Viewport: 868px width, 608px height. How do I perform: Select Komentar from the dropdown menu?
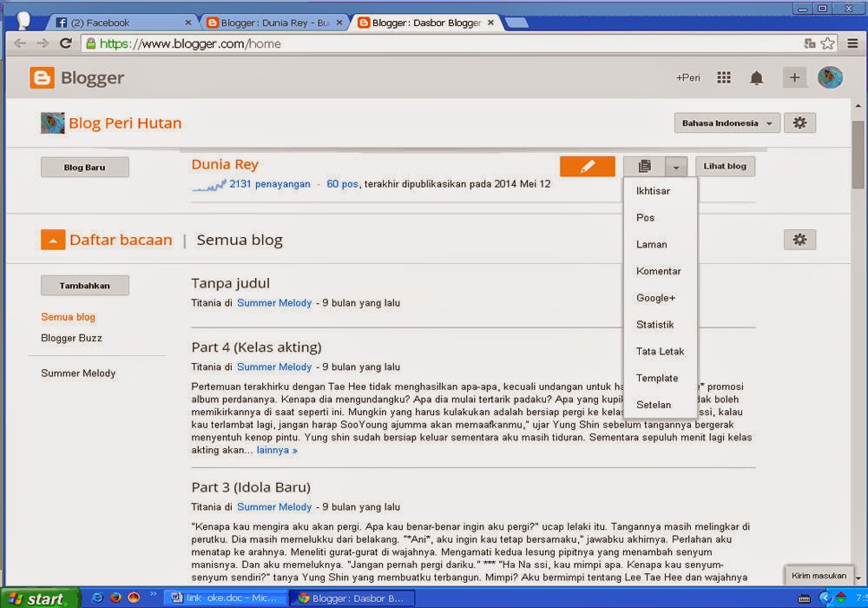click(660, 271)
